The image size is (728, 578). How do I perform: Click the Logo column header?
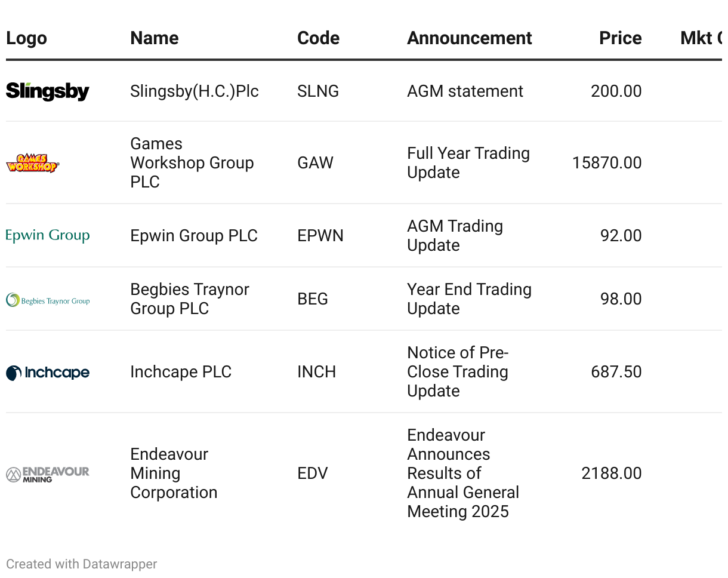26,38
